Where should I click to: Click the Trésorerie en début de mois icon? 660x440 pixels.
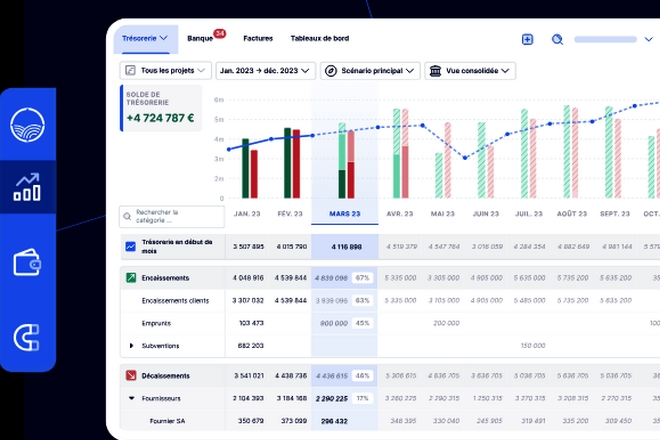click(130, 246)
